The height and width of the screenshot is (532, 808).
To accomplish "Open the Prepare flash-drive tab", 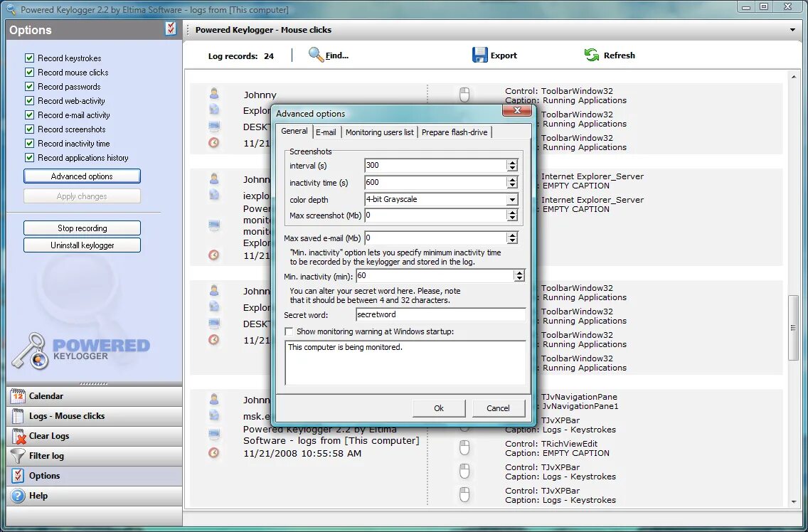I will pyautogui.click(x=455, y=132).
